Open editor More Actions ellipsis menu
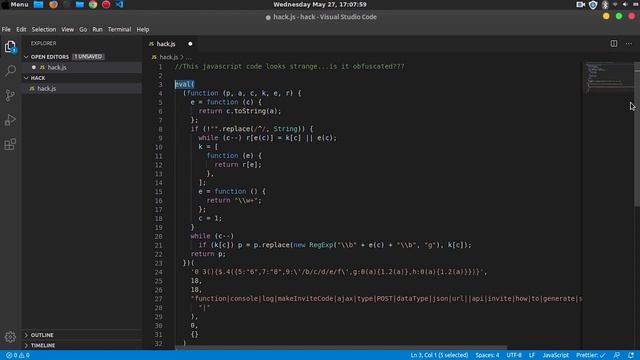640x360 pixels. coord(629,43)
